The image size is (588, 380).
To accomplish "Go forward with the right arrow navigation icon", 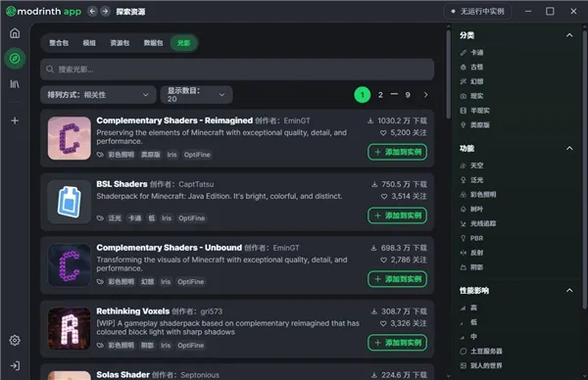I will tap(106, 11).
